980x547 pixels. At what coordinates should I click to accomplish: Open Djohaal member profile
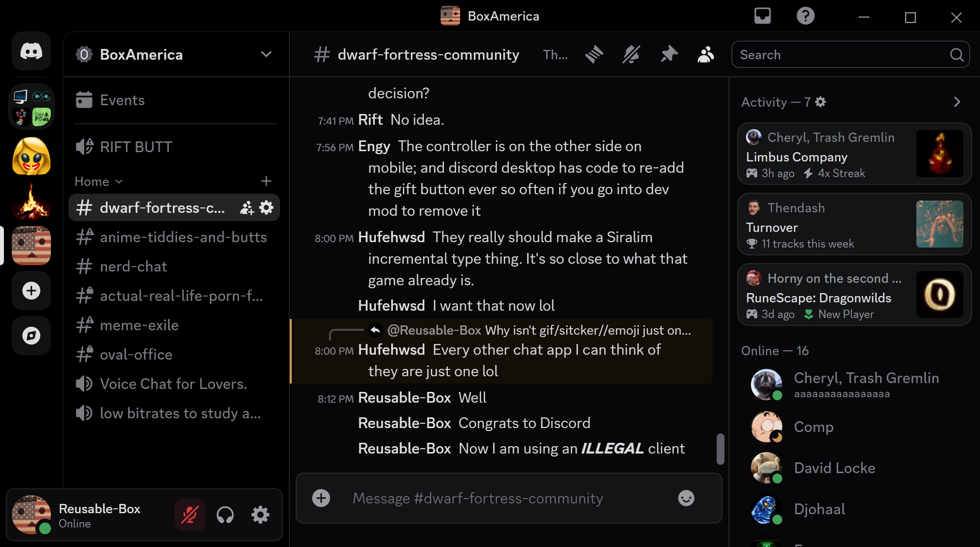854,509
